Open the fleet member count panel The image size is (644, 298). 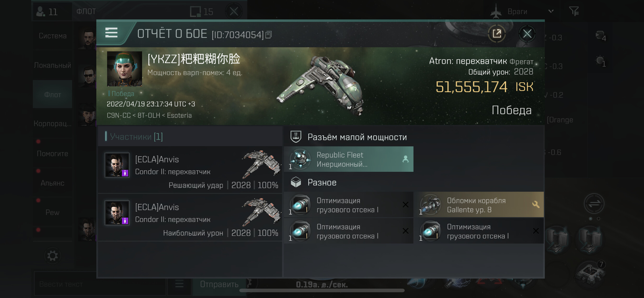(52, 12)
